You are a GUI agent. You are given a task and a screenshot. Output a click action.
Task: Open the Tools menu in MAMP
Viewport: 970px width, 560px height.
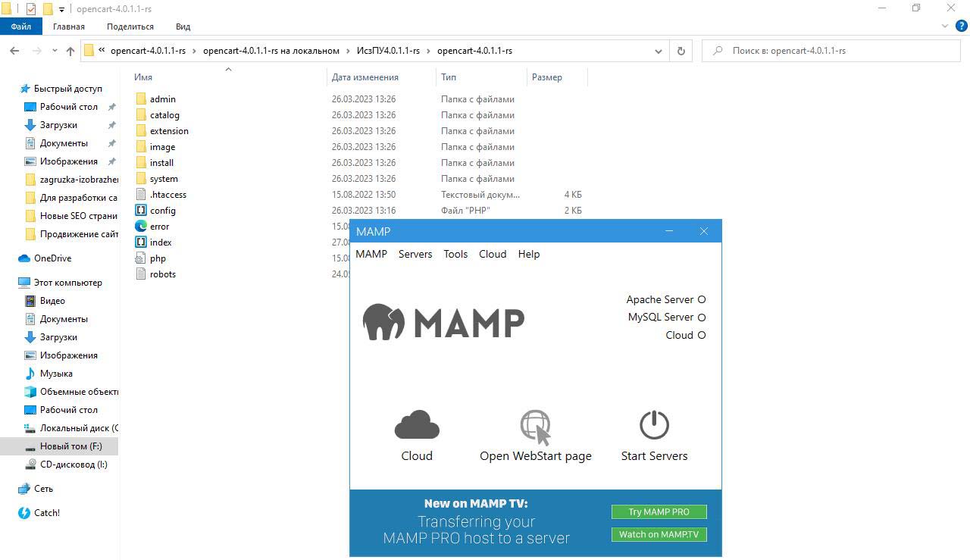tap(455, 254)
